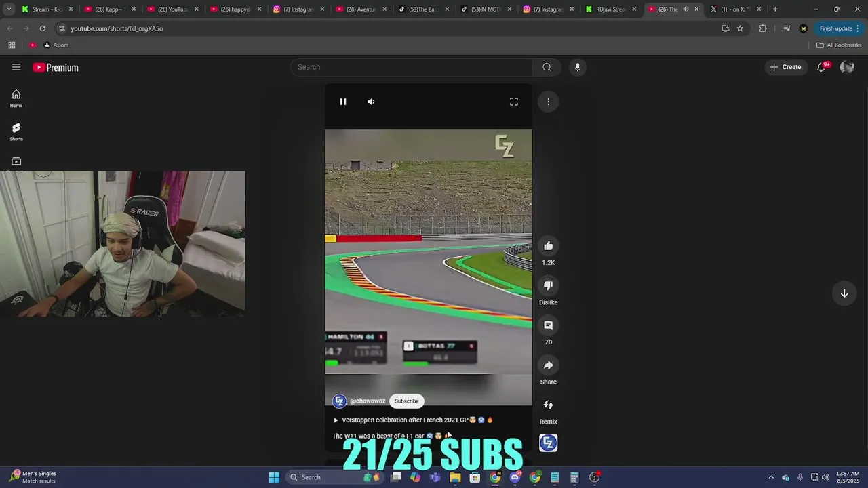
Task: Open Home in the YouTube sidebar
Action: 16,99
